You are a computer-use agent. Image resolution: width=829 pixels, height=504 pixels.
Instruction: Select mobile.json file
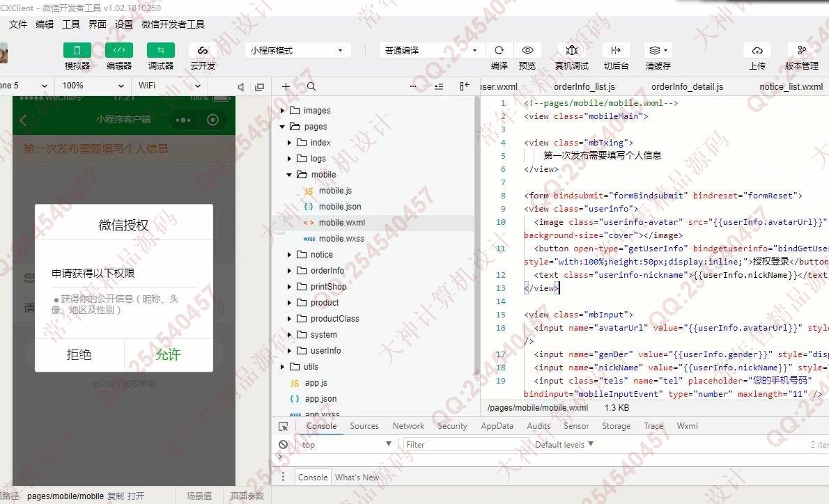pos(340,207)
